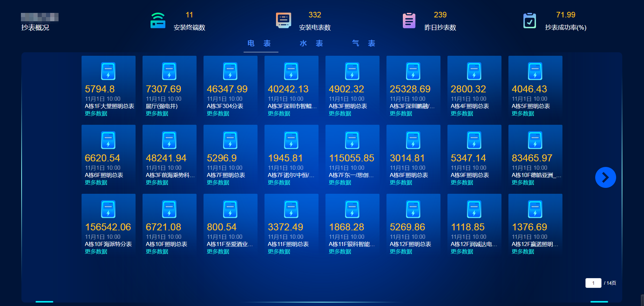Click the reading value 115055.85
Screen dimensions: 644x306
352,158
